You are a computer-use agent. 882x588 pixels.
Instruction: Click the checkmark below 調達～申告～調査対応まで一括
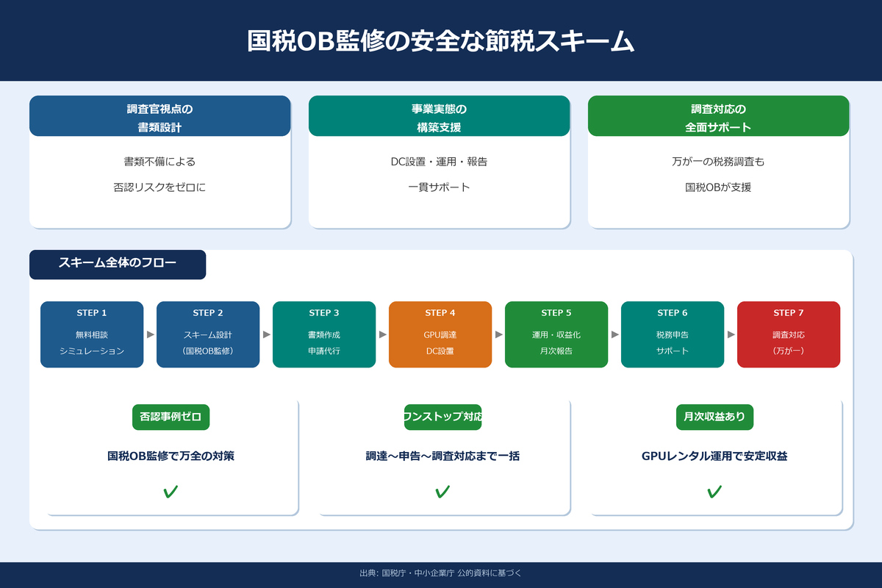pyautogui.click(x=442, y=492)
